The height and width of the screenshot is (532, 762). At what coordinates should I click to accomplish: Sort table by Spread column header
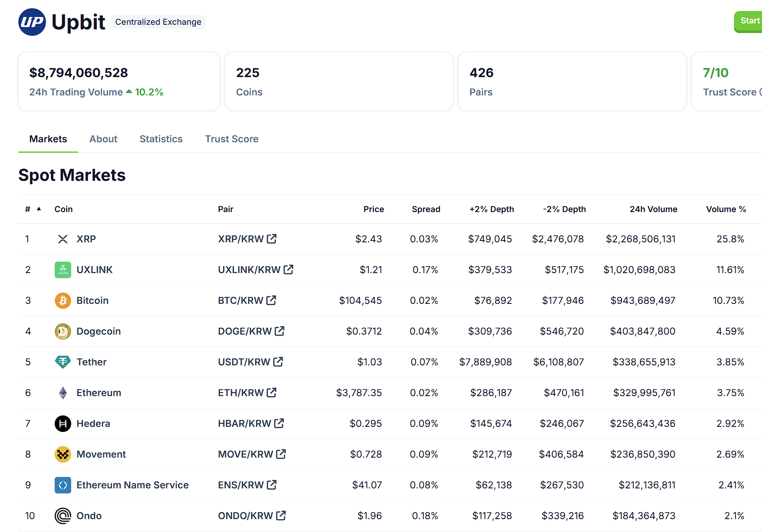coord(426,209)
